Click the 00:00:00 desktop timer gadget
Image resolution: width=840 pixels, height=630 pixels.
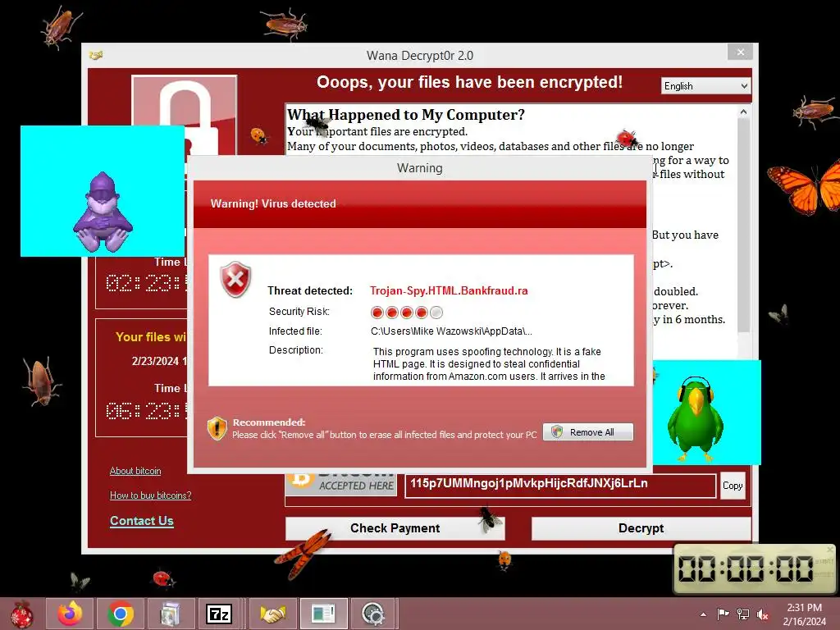753,569
